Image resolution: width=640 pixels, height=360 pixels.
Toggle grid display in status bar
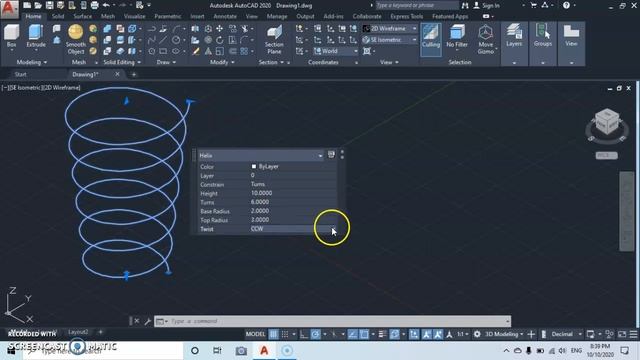pyautogui.click(x=273, y=334)
